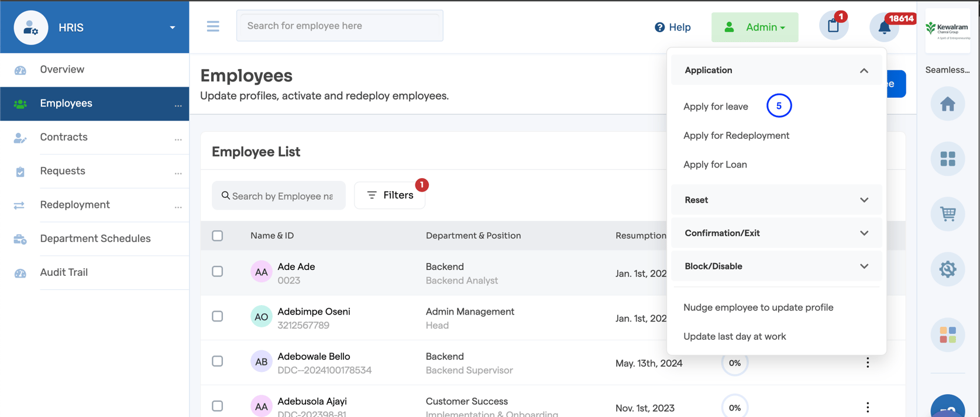Viewport: 980px width, 417px height.
Task: Open the clipboard tasks icon
Action: coord(833,26)
